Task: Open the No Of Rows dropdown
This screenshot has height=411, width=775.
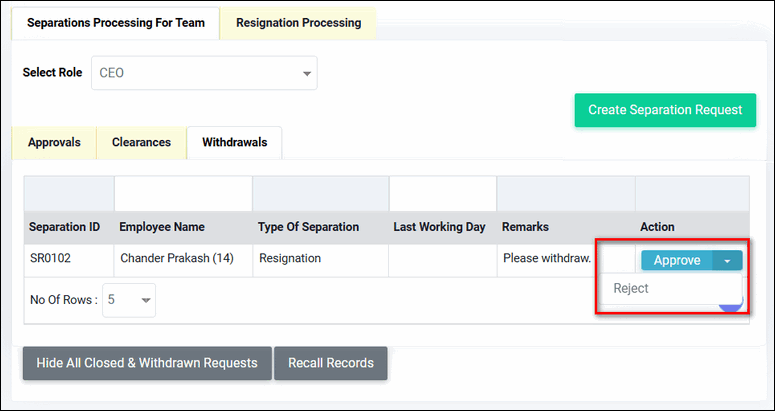Action: click(x=129, y=299)
